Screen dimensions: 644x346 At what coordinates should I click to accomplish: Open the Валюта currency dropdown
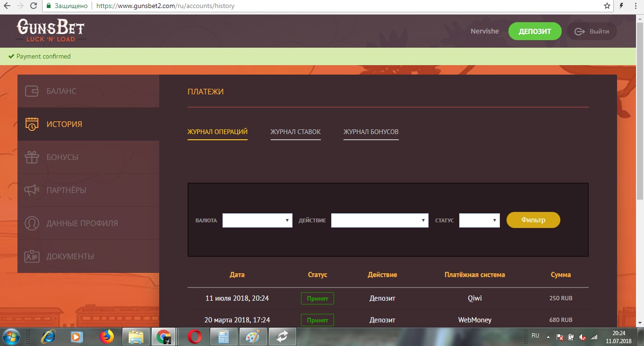pos(258,220)
